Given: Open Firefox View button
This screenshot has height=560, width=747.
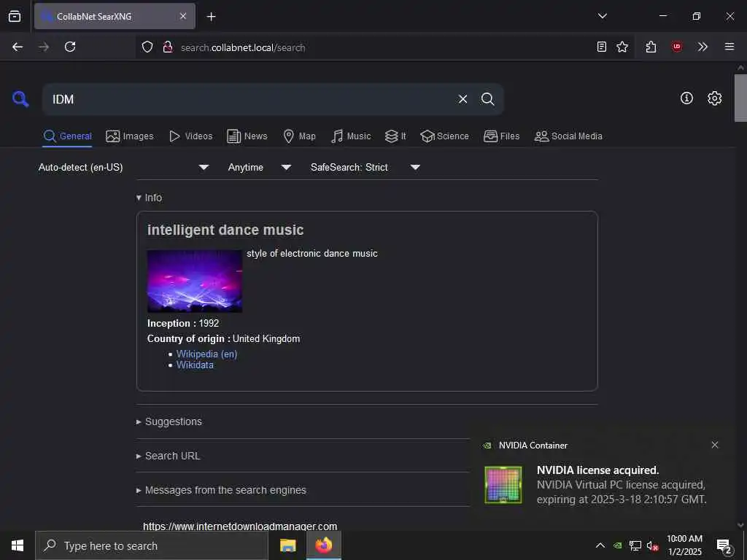Looking at the screenshot, I should coord(15,16).
